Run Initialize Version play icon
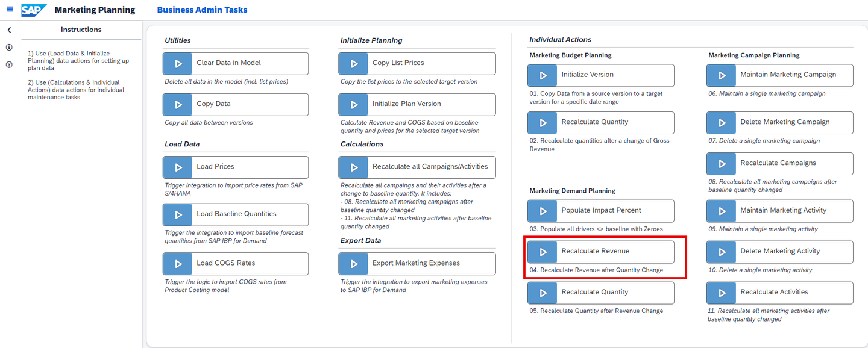Image resolution: width=868 pixels, height=348 pixels. [542, 75]
